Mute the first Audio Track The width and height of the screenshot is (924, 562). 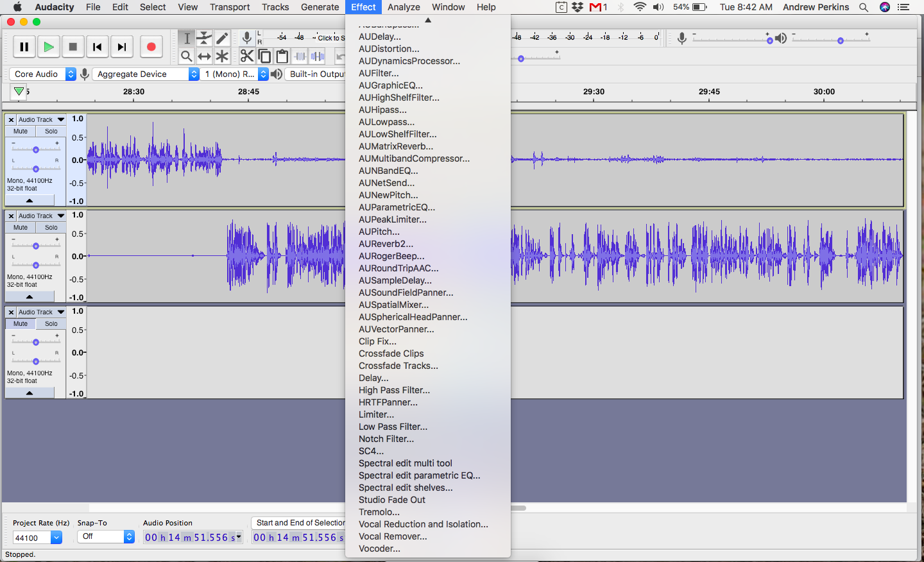(x=20, y=131)
